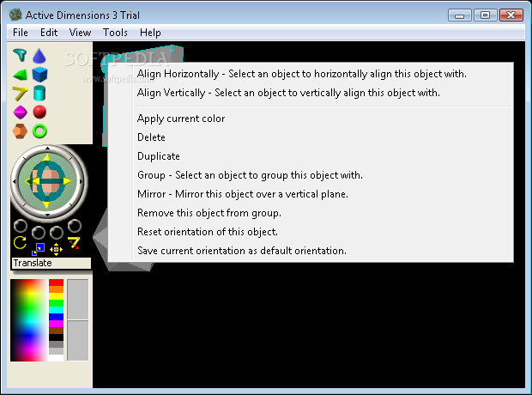Screen dimensions: 532x395
Task: Choose Reset orientation of this object
Action: click(311, 232)
